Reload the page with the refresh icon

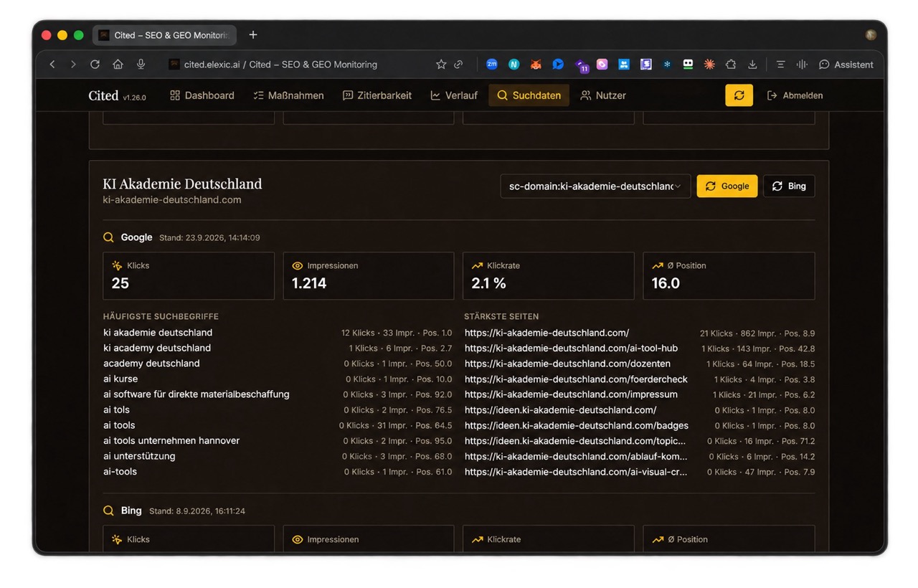(95, 65)
